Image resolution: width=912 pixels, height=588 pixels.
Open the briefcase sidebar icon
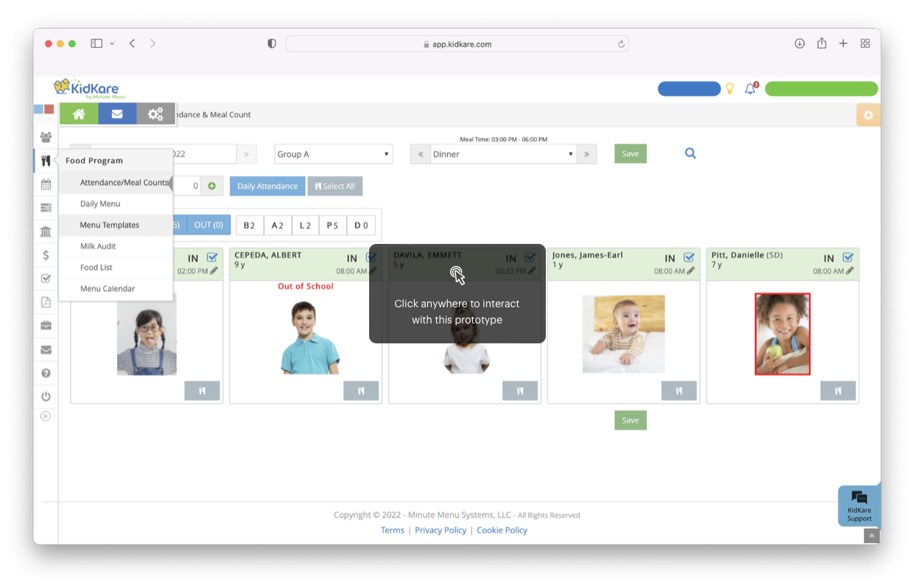pos(46,326)
